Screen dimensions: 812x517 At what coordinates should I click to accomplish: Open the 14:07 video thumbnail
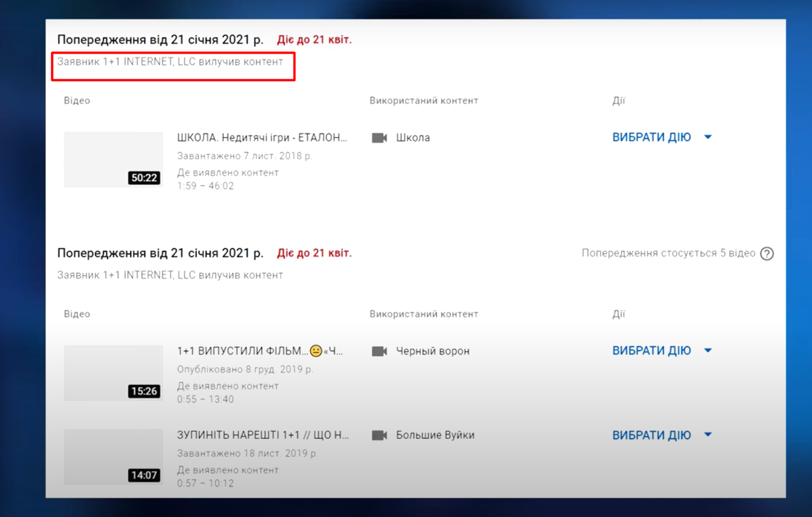pos(114,457)
